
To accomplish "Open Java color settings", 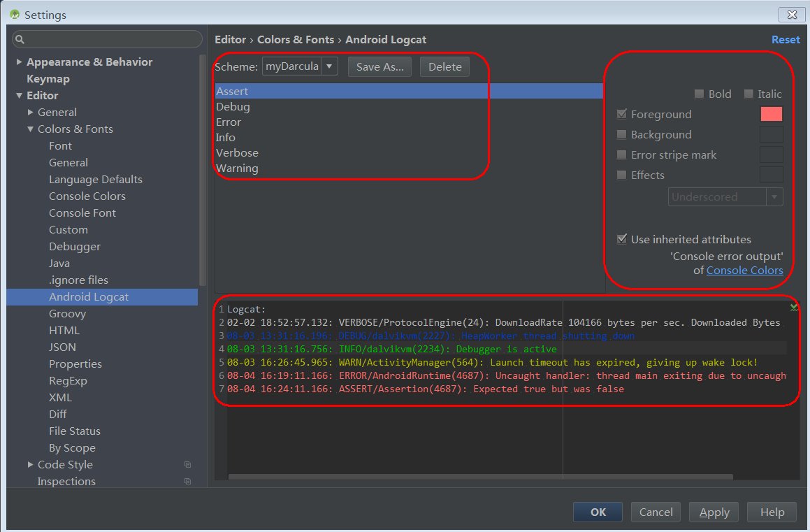I will coord(59,264).
